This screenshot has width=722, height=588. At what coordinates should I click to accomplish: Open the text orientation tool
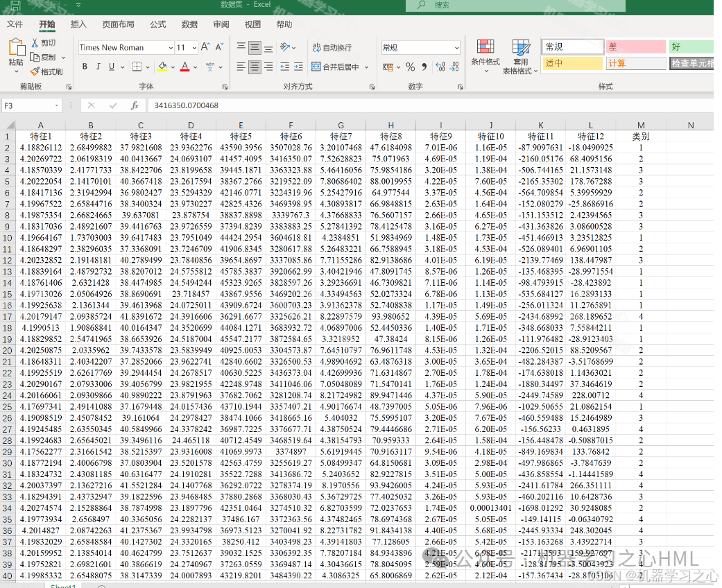tap(286, 47)
